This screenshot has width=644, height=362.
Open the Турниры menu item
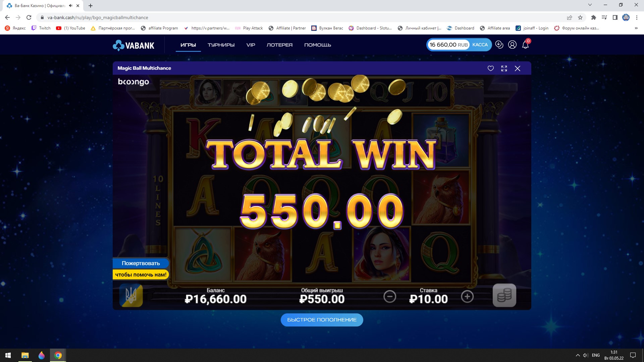pos(221,45)
